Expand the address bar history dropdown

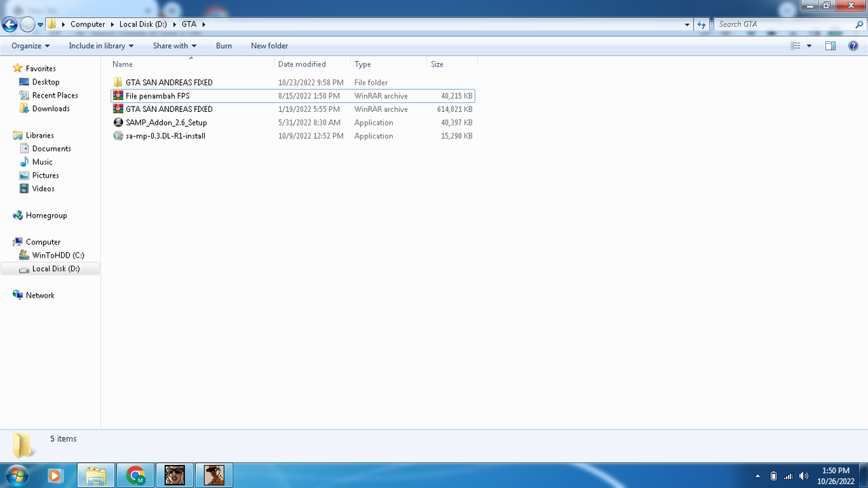(688, 24)
